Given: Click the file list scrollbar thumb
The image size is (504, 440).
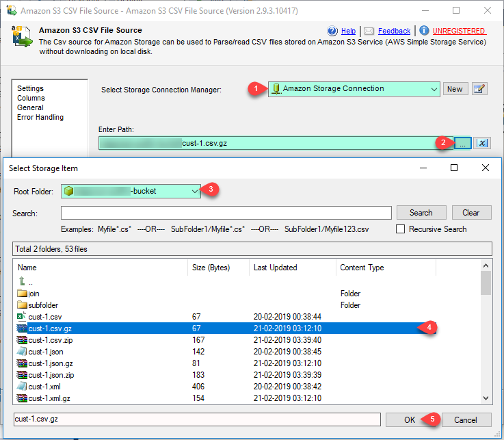Looking at the screenshot, I should (x=486, y=283).
